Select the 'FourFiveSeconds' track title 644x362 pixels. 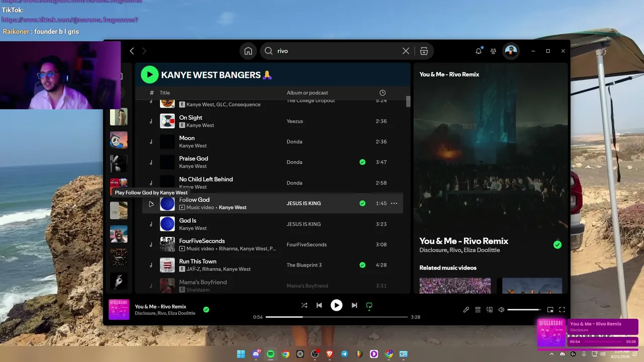[x=202, y=241]
